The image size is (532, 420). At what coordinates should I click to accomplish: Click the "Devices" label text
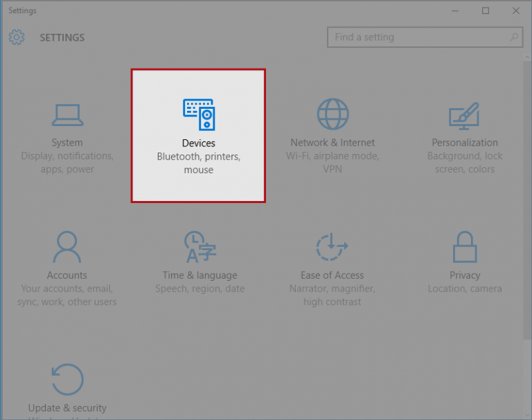pyautogui.click(x=199, y=143)
